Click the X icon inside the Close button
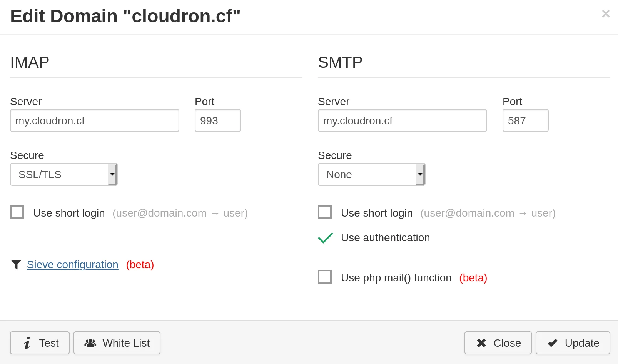The height and width of the screenshot is (364, 618). point(481,342)
